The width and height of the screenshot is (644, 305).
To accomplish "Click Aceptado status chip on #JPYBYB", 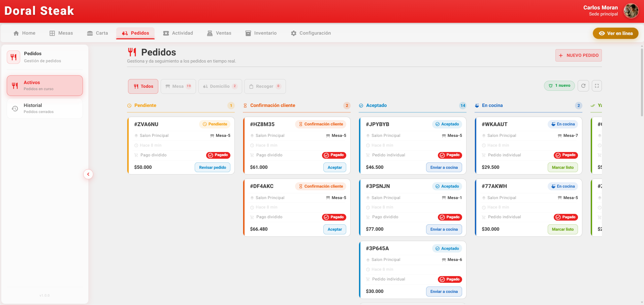I will pos(447,124).
